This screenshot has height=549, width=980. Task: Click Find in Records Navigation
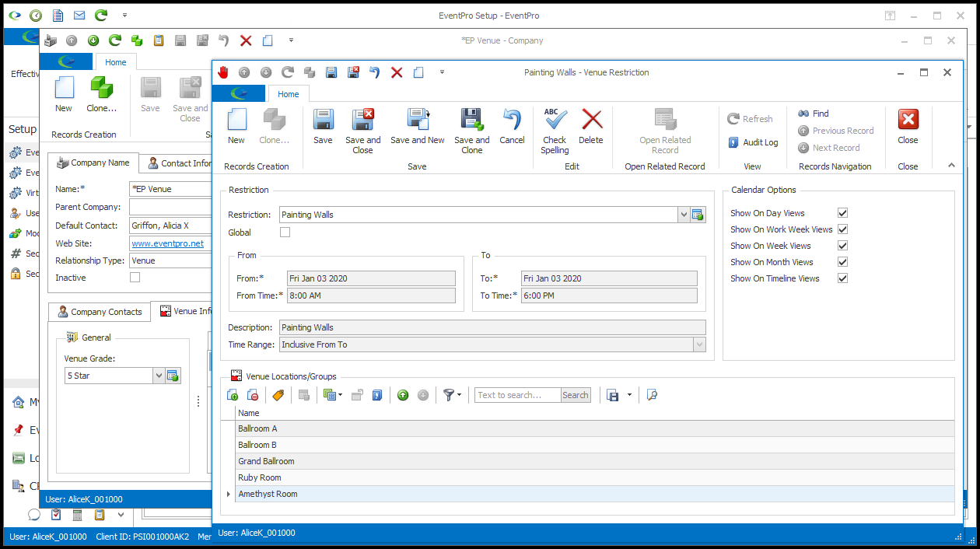tap(814, 114)
